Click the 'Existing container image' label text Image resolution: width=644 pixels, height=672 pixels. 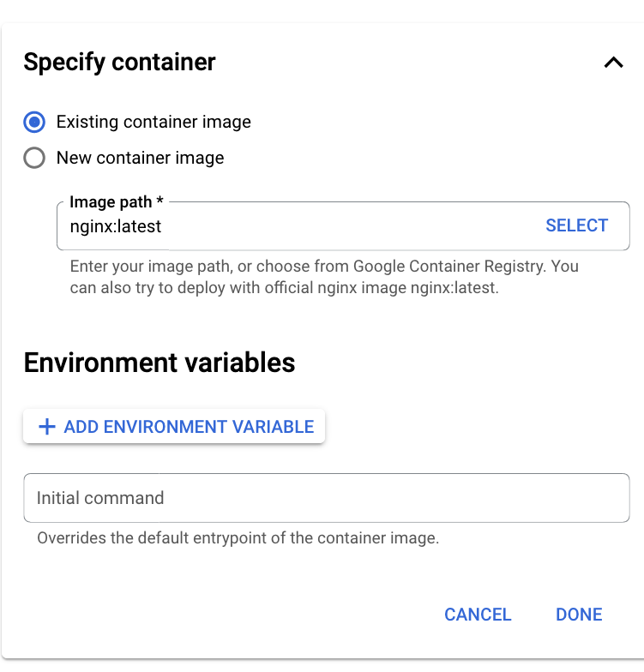pos(153,123)
